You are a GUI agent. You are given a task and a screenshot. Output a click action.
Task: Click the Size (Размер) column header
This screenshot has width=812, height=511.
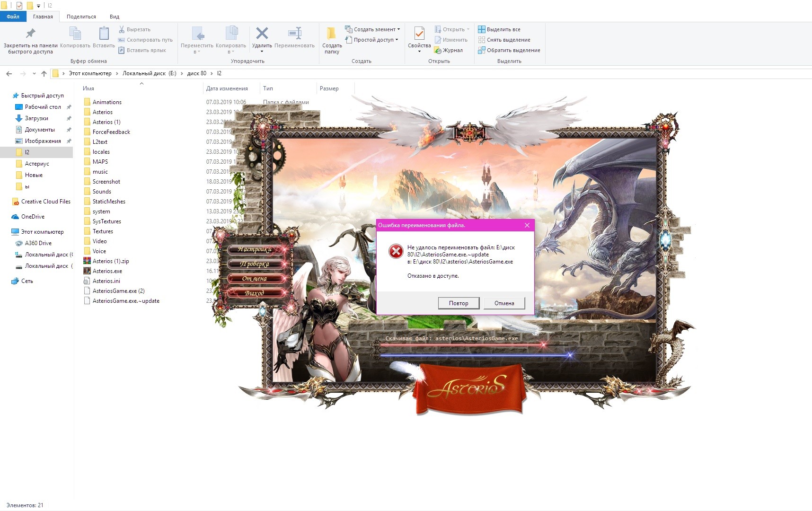[329, 88]
